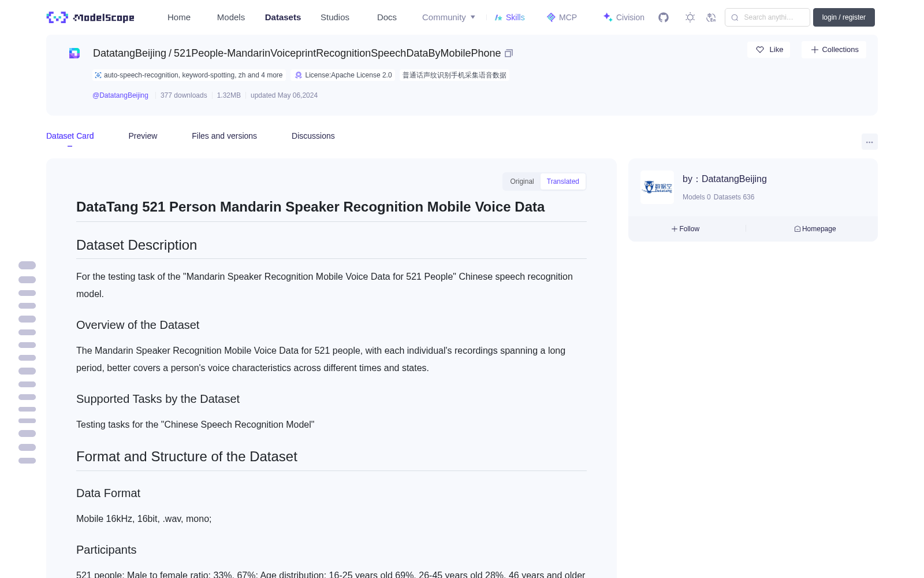Image resolution: width=924 pixels, height=578 pixels.
Task: Switch site language with the translate icon
Action: [711, 17]
